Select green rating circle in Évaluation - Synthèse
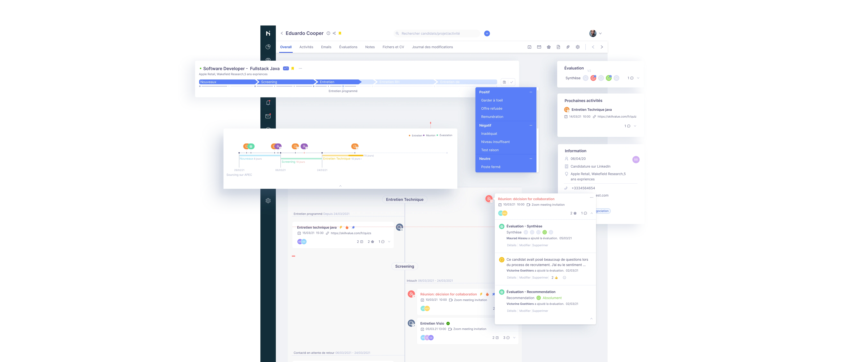This screenshot has height=362, width=868. pos(545,232)
